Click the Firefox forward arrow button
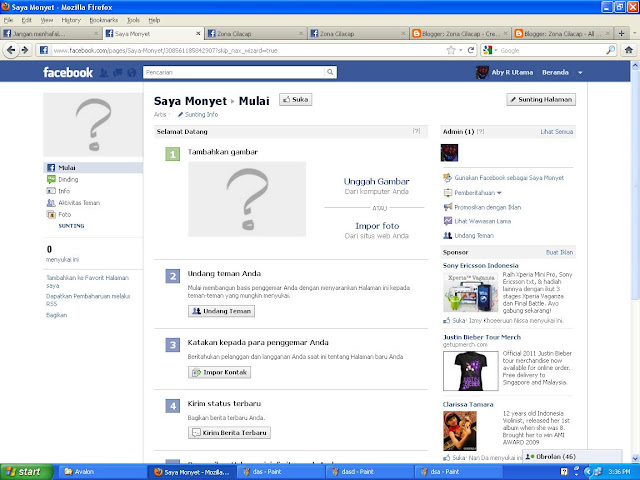The image size is (640, 480). (25, 50)
